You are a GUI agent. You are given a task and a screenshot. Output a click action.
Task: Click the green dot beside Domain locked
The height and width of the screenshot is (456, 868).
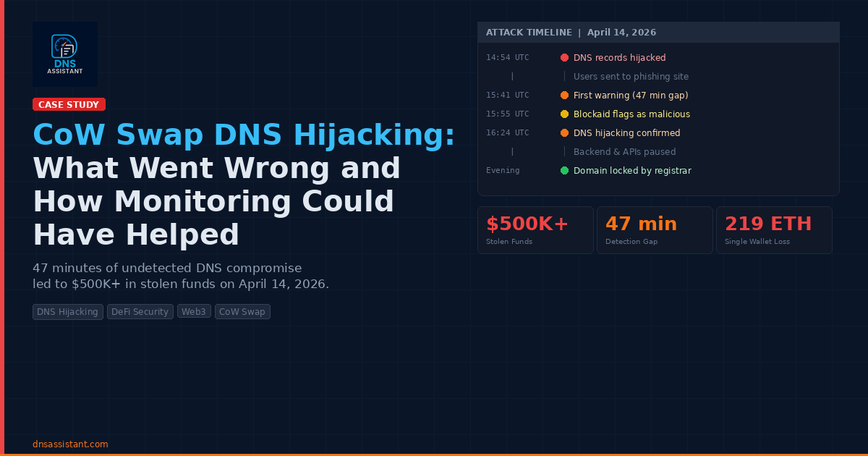pos(564,171)
